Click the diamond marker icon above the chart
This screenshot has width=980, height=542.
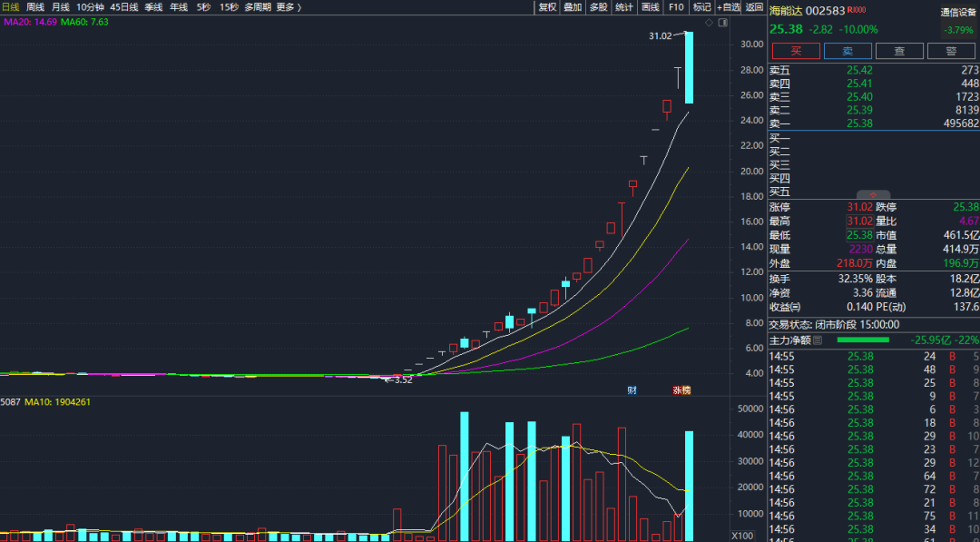point(710,23)
